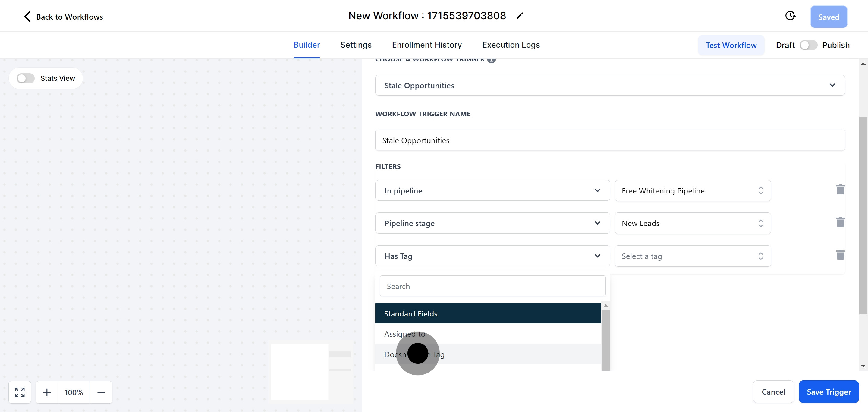Zoom out with the minus icon
The image size is (868, 412).
(101, 392)
